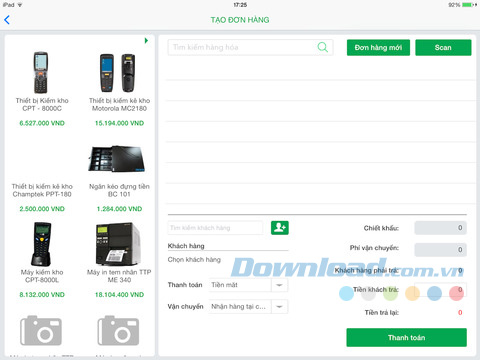This screenshot has height=360, width=480.
Task: Click the product search field
Action: coord(250,47)
